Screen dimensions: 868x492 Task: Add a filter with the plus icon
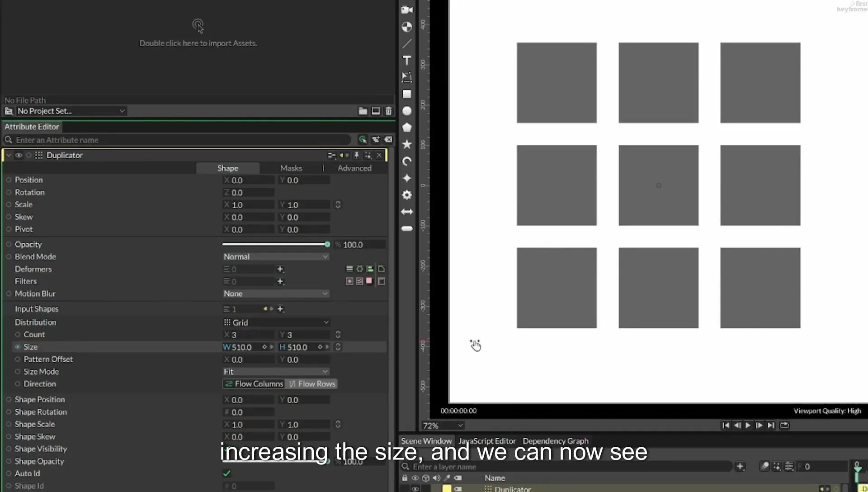click(280, 281)
